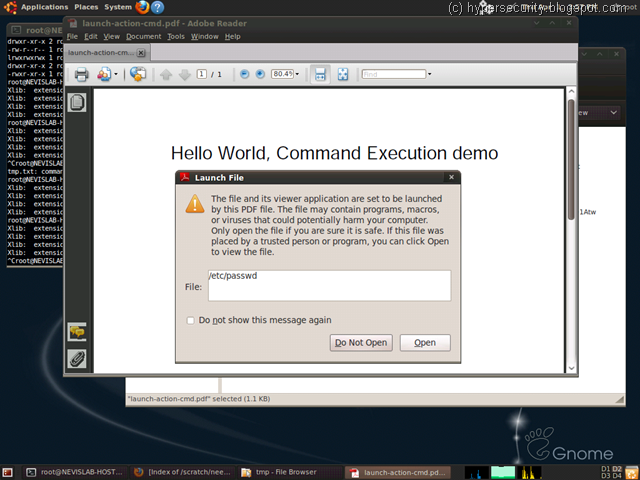Switch to launch-action-cmd.pdf taskbar item
This screenshot has height=480, width=640.
pyautogui.click(x=398, y=473)
